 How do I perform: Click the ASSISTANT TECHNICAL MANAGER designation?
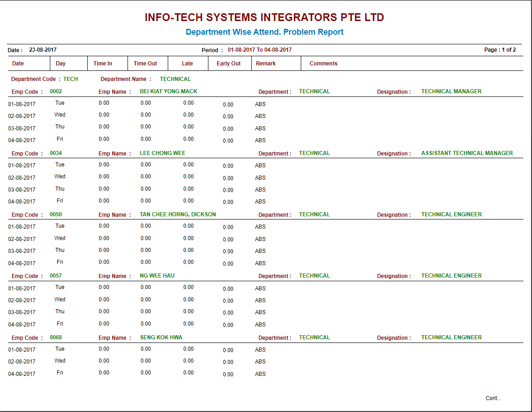tap(467, 153)
